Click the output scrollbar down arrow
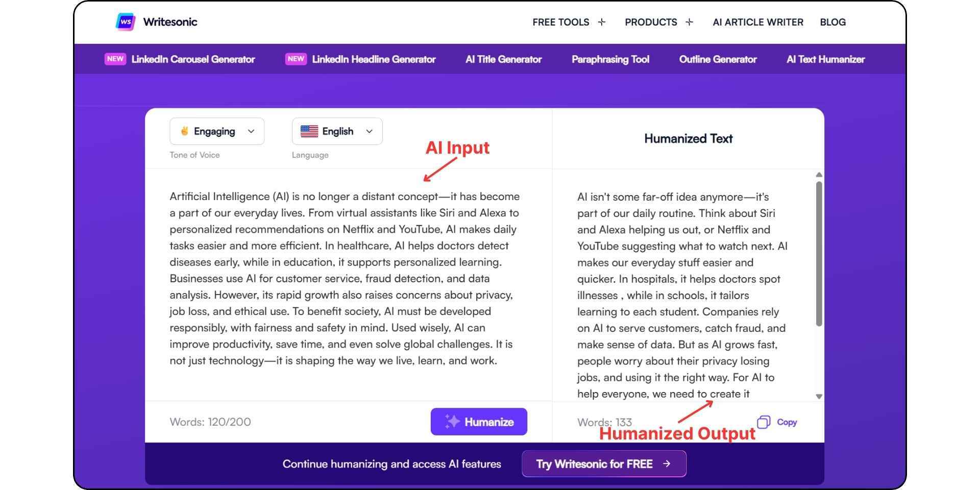980x490 pixels. [819, 397]
